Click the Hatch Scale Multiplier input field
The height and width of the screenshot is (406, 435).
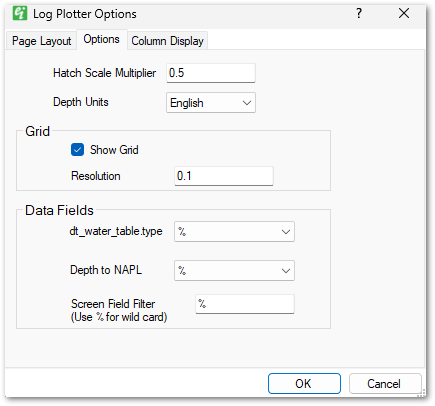pos(211,73)
